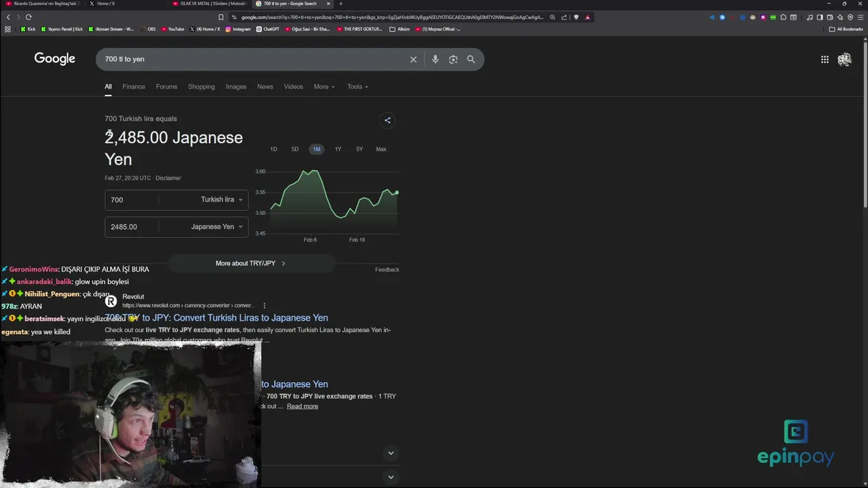Start voice search with microphone icon
Screen dimensions: 868x488
(x=435, y=59)
